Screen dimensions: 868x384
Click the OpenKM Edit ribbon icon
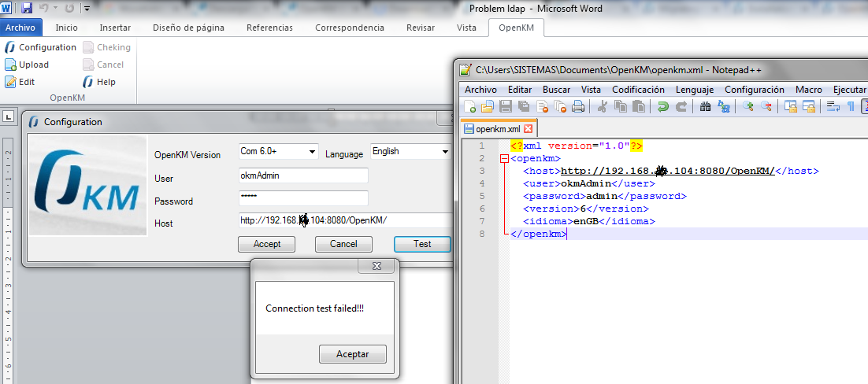(10, 82)
